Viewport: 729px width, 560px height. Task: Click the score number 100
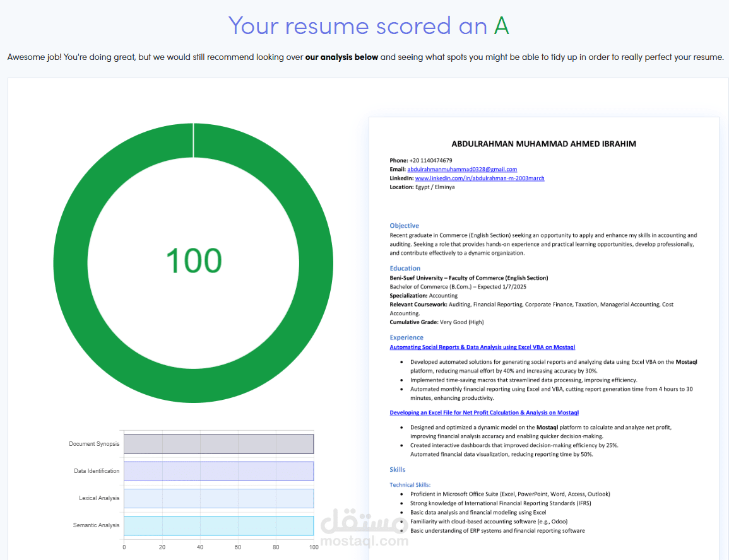click(x=194, y=259)
